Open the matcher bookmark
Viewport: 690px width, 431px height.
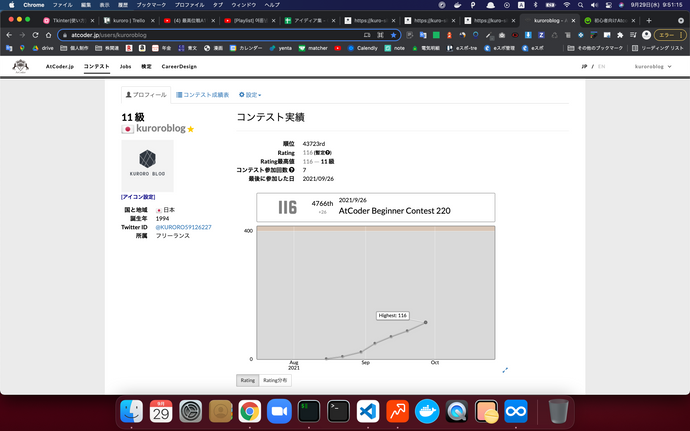pyautogui.click(x=313, y=48)
